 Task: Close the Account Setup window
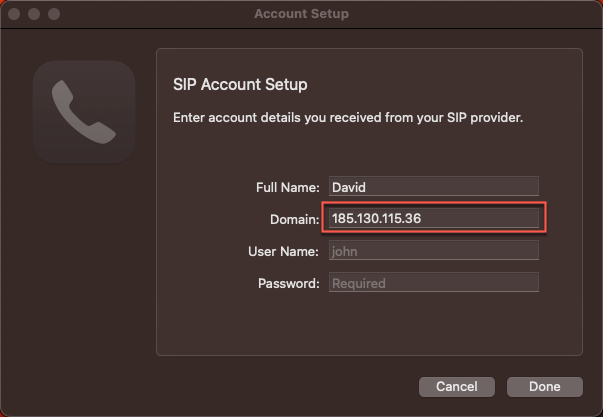15,14
